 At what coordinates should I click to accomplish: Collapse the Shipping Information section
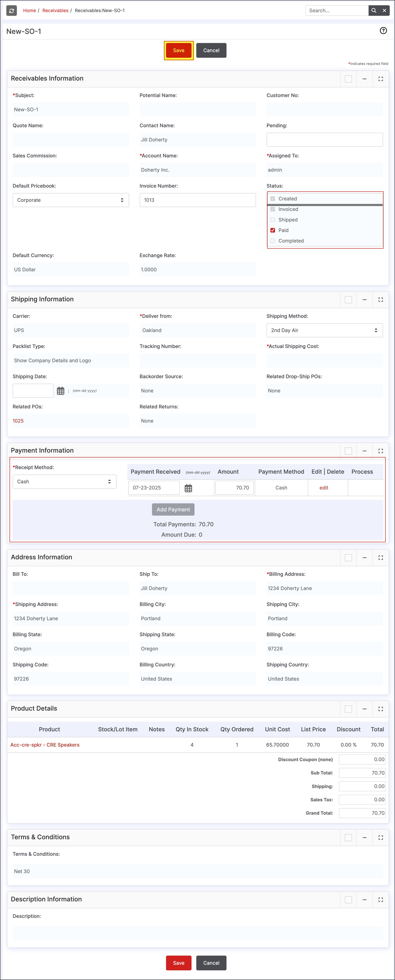(x=365, y=300)
